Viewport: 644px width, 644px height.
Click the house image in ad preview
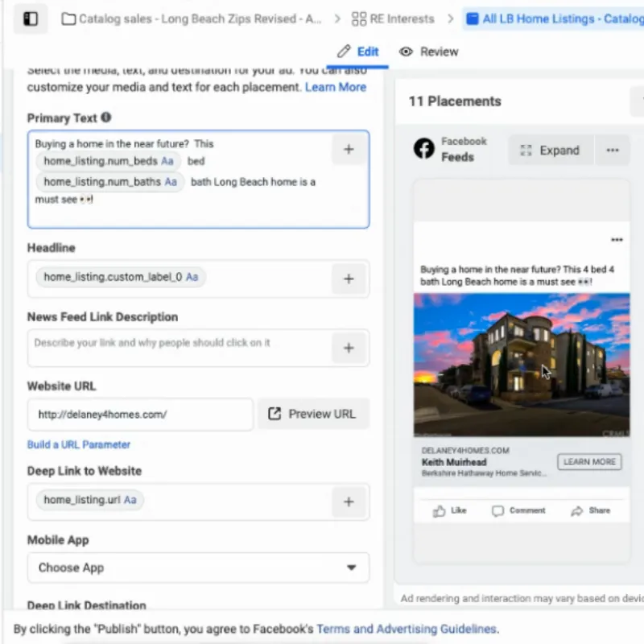point(522,365)
